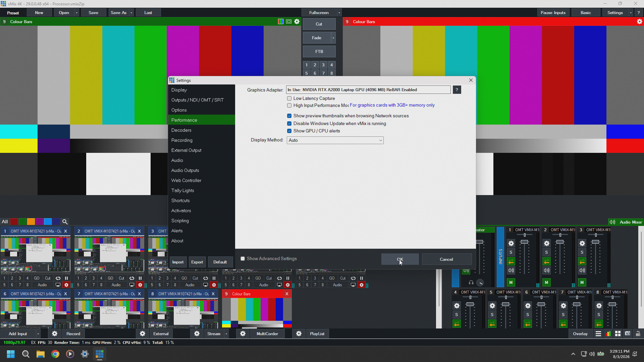Click Cancel in the Settings dialog
Image resolution: width=644 pixels, height=362 pixels.
[446, 259]
